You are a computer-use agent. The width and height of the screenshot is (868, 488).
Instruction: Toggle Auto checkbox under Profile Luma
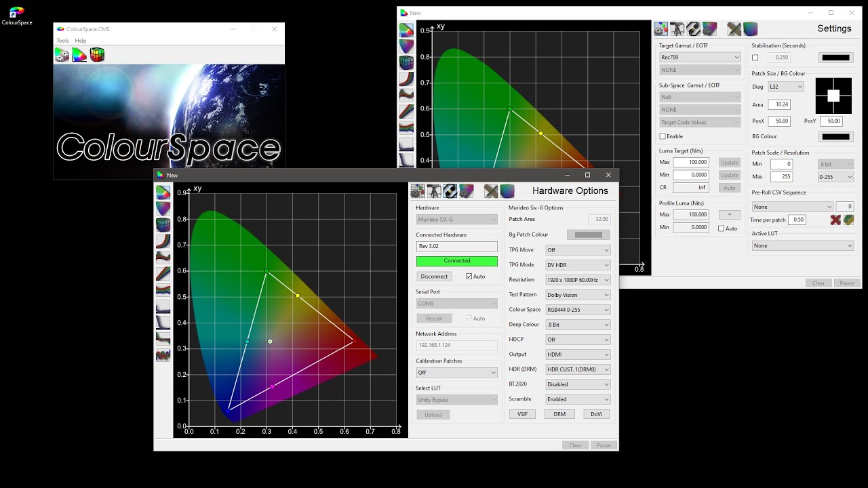coord(722,228)
